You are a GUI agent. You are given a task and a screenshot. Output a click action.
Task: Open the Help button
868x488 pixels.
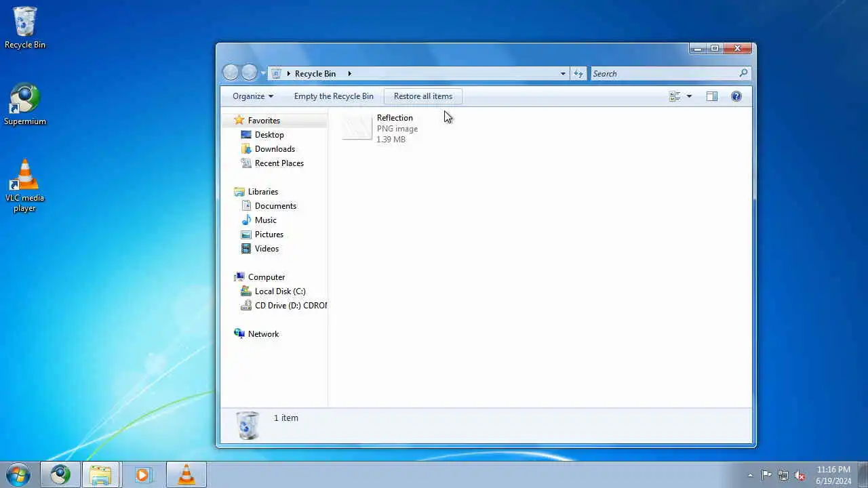coord(736,96)
